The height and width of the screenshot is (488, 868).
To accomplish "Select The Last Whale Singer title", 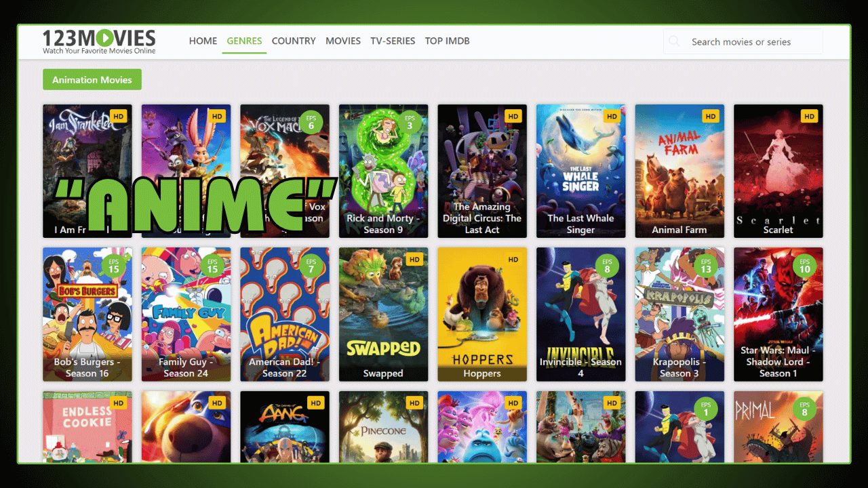I will (x=580, y=224).
